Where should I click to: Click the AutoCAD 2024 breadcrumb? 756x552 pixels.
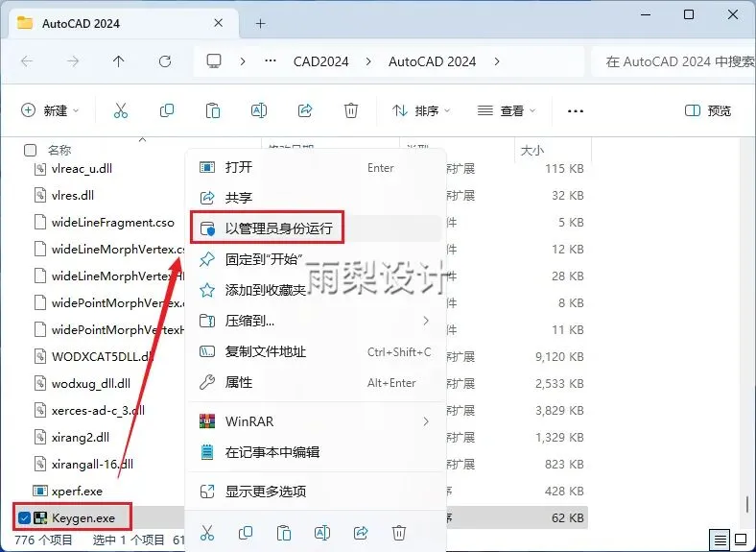tap(432, 61)
